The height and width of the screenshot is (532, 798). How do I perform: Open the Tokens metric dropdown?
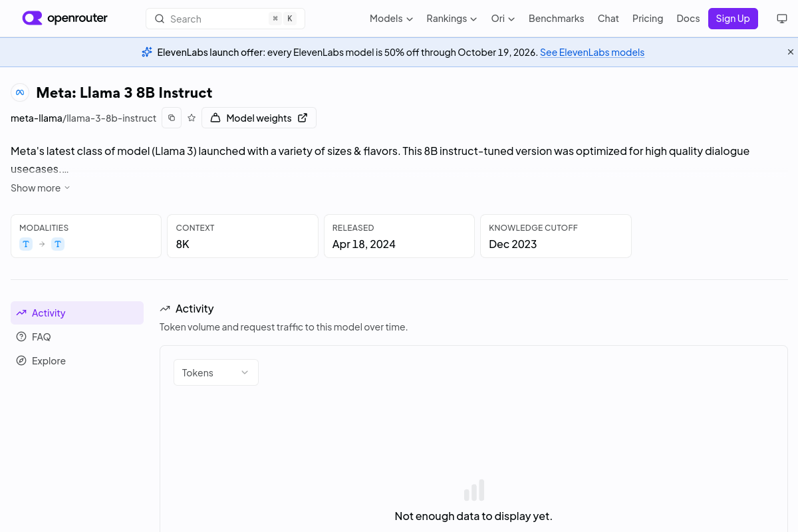point(216,372)
